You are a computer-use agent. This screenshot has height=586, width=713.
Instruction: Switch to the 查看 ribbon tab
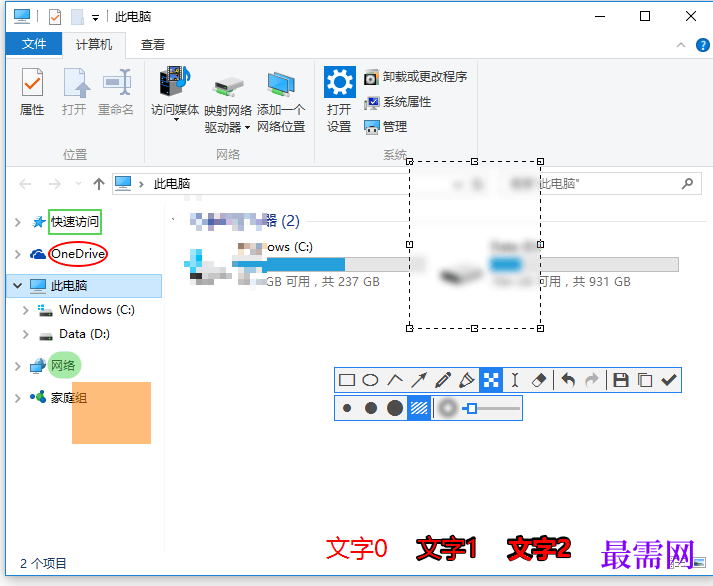point(153,45)
